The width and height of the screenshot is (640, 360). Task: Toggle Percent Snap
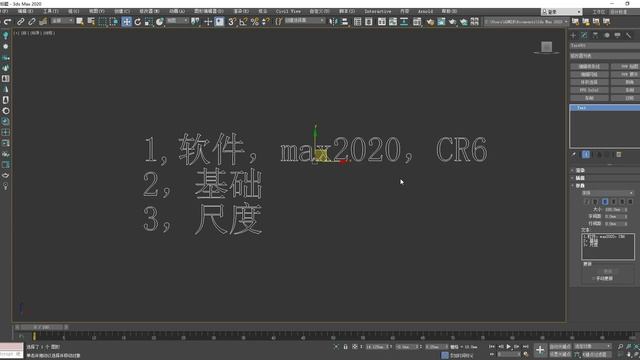coord(255,22)
